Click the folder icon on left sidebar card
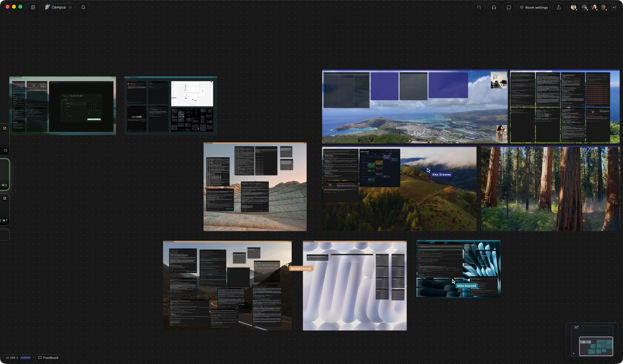Screen dimensions: 623x364 5,151
